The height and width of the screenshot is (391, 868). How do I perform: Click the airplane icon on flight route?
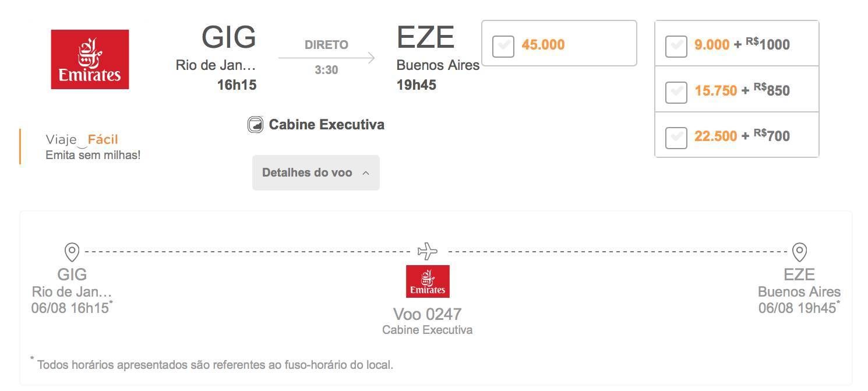point(428,252)
